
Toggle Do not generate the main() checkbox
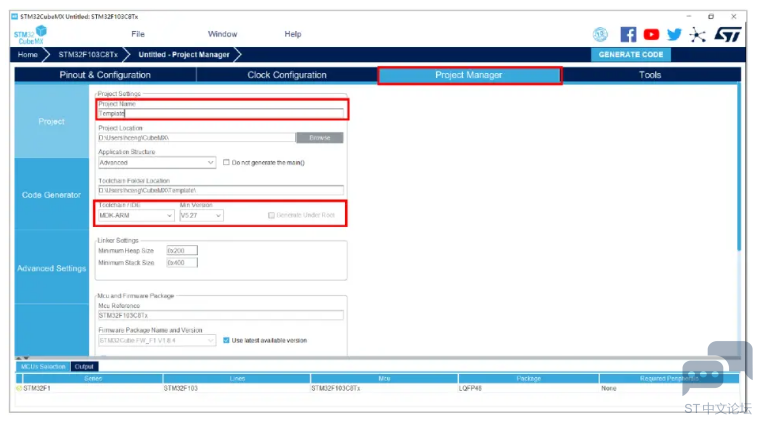coord(226,163)
